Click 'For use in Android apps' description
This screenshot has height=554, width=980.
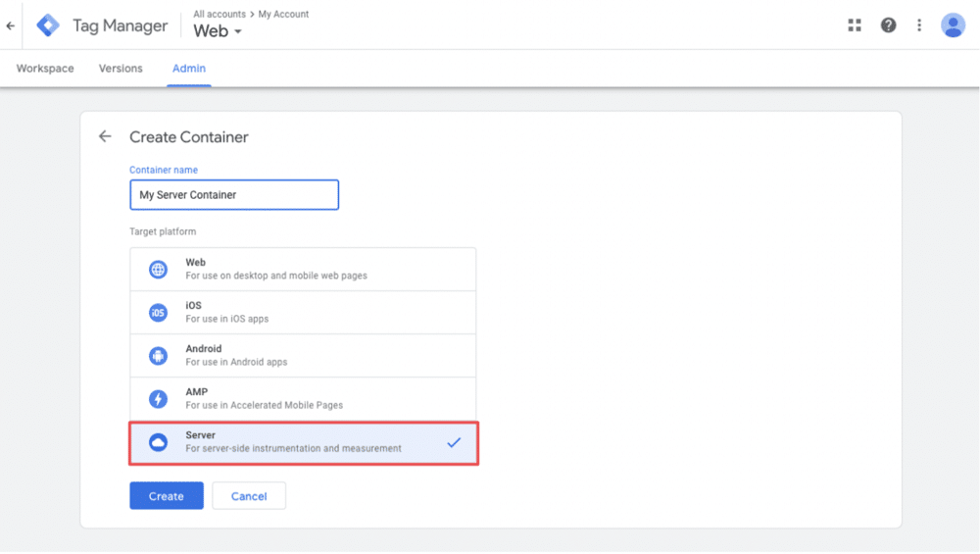tap(236, 362)
